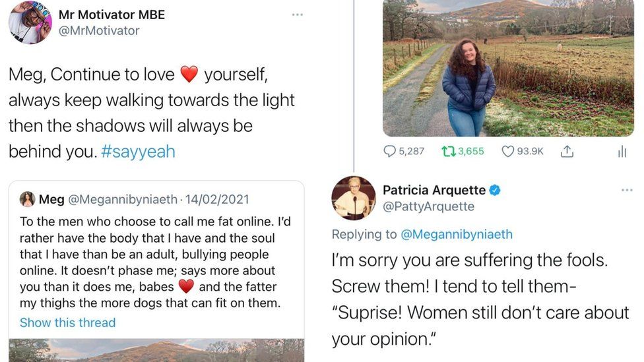The height and width of the screenshot is (362, 644).
Task: Click Patricia Arquette's verified badge
Action: tap(495, 190)
